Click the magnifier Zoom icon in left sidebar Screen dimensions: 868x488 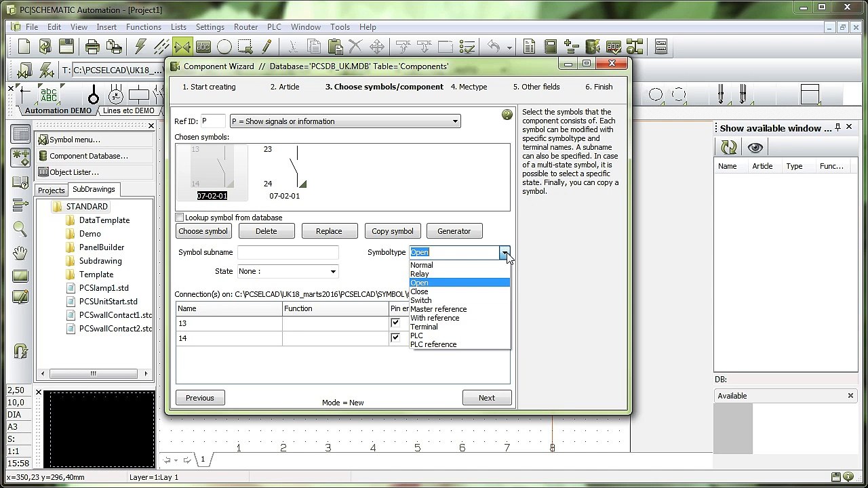[20, 228]
